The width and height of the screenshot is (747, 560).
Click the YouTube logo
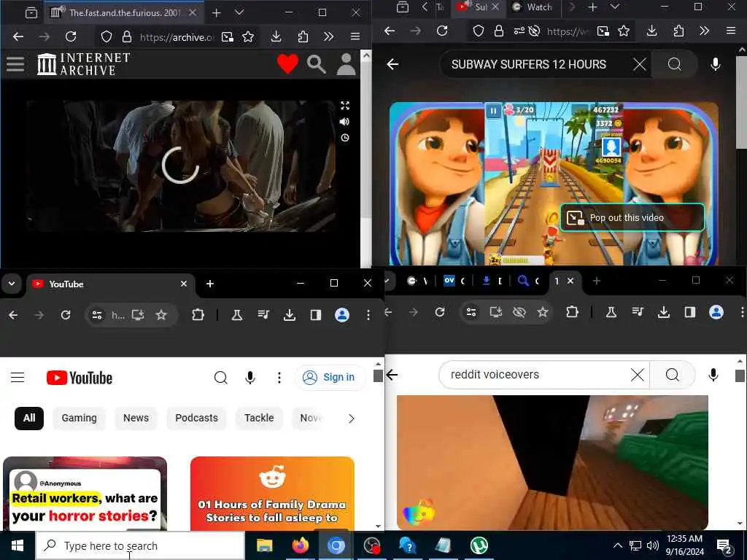(80, 378)
